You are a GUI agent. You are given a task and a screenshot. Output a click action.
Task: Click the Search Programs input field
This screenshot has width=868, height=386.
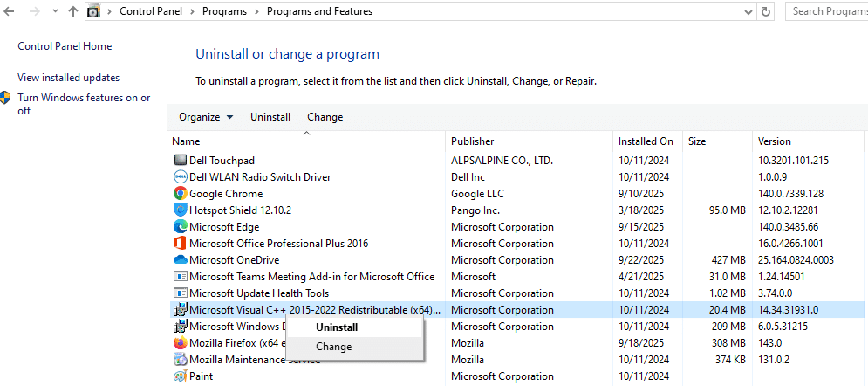click(x=827, y=11)
